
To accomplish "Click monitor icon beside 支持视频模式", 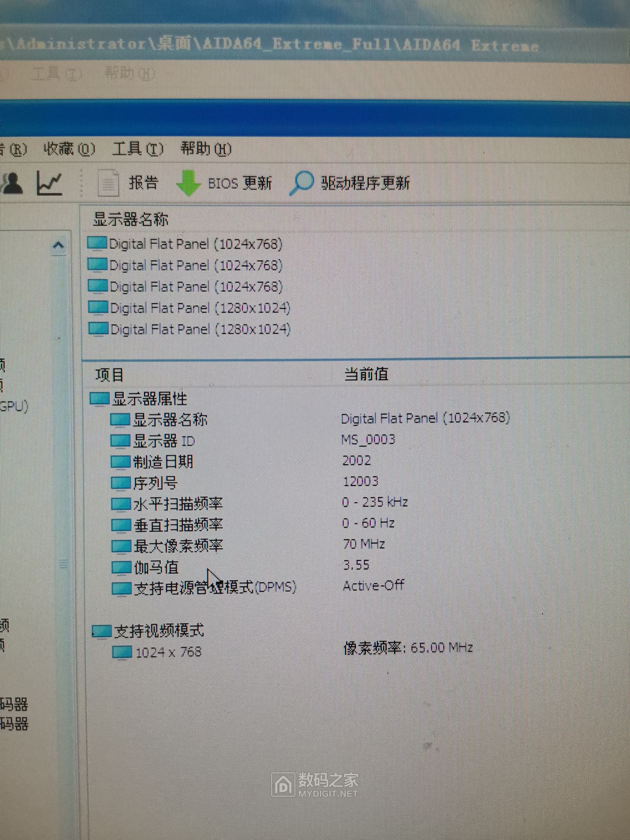I will [x=101, y=631].
